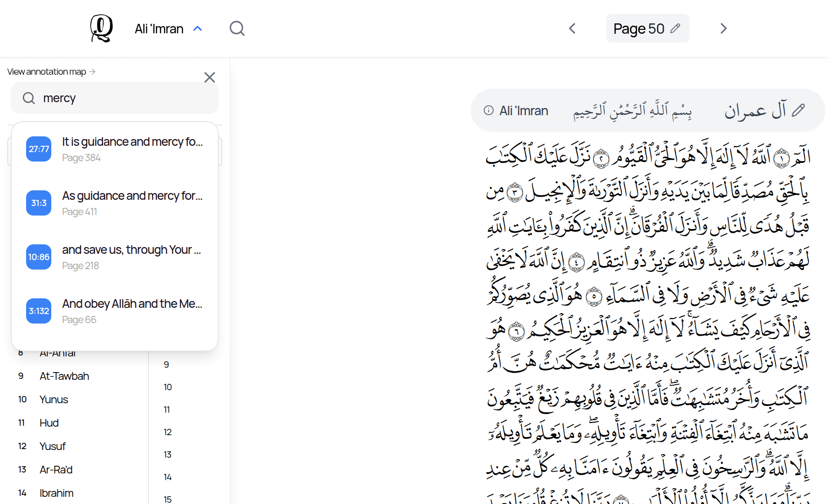Open search result 3:132 And obey Allāh
828x504 pixels.
coord(115,311)
